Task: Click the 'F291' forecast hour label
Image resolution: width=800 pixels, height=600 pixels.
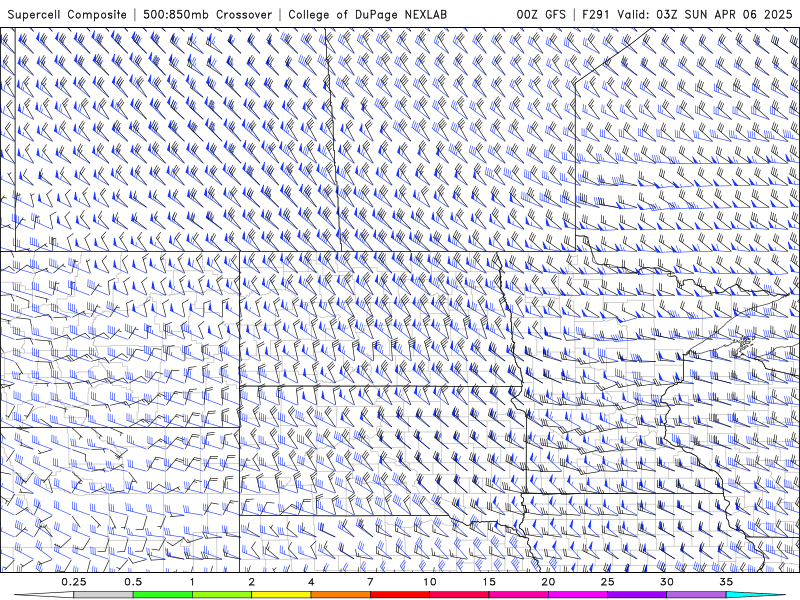Action: (596, 15)
